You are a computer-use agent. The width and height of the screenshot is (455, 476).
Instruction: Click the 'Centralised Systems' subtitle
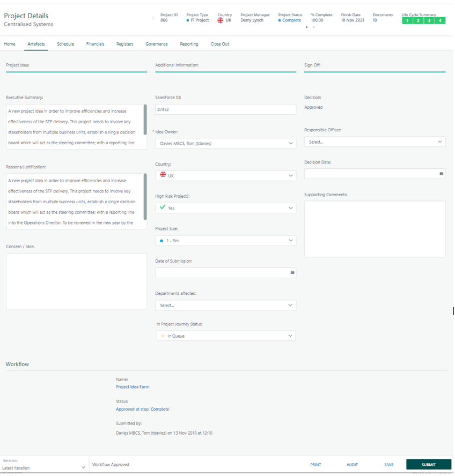pyautogui.click(x=28, y=24)
